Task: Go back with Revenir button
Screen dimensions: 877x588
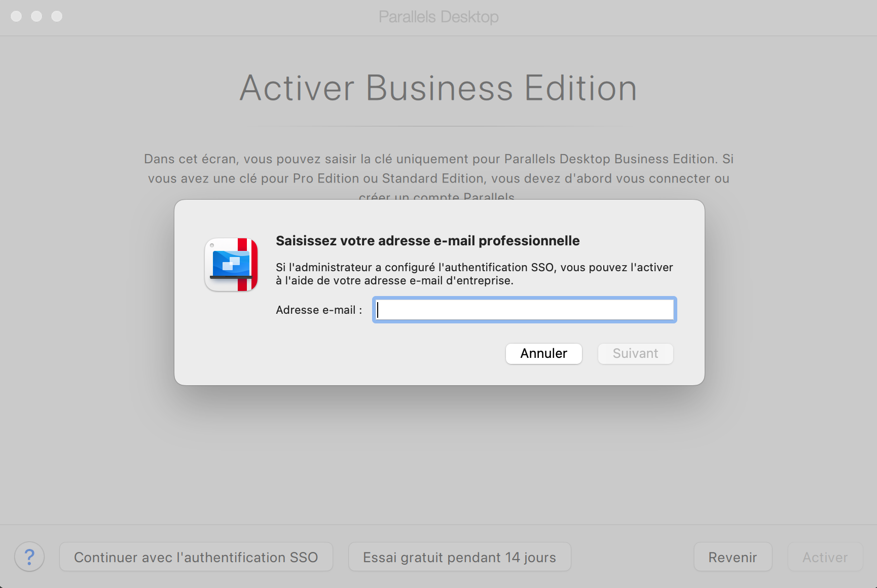Action: [733, 557]
